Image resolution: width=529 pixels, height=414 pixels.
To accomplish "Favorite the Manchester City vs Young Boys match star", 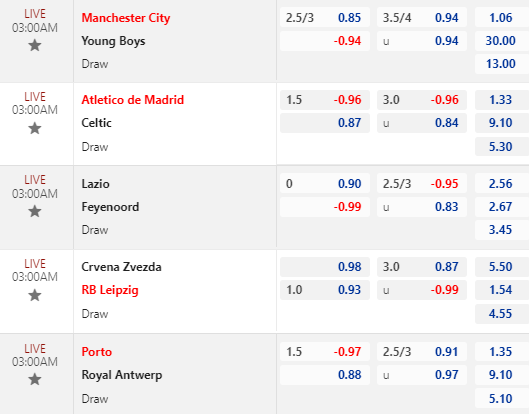I will 35,45.
